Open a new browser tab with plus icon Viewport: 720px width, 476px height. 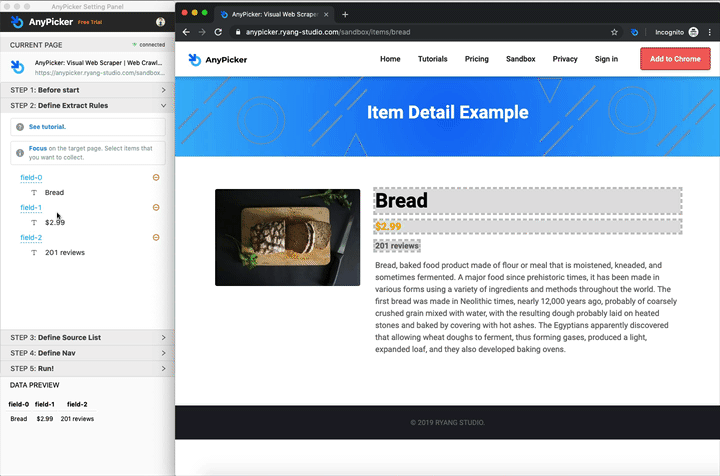click(x=345, y=14)
